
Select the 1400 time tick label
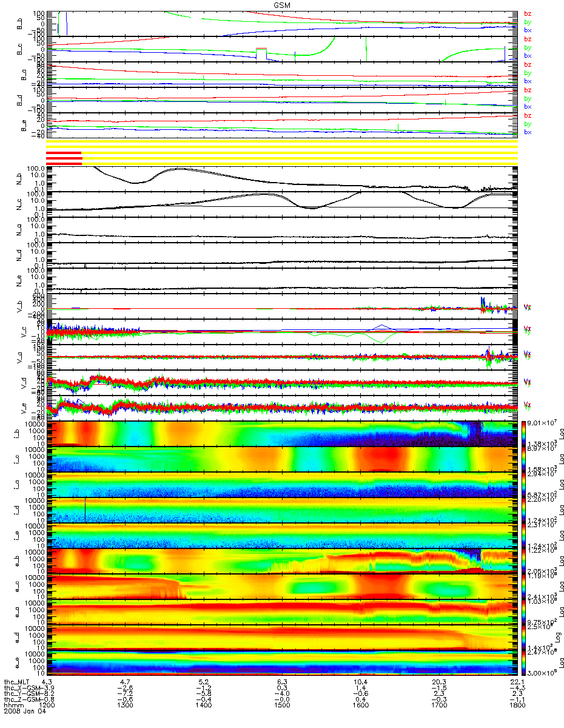click(204, 706)
